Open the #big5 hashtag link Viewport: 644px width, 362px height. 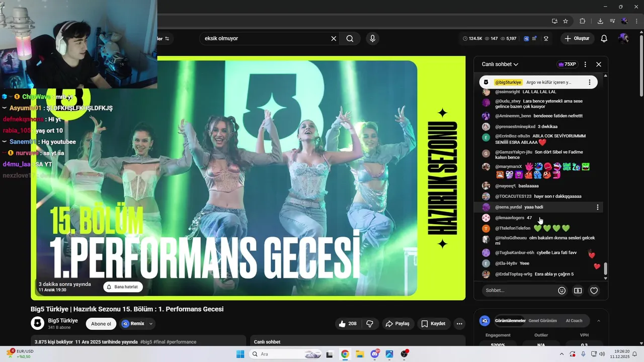pos(146,342)
